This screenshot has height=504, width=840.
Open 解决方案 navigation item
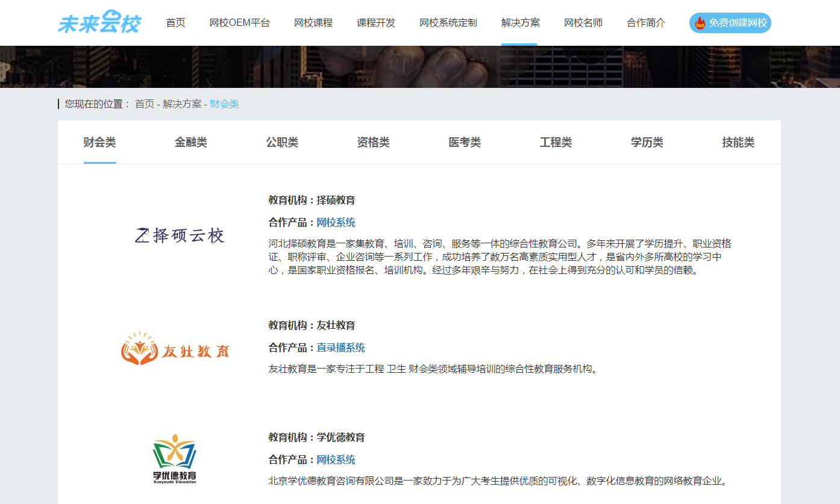521,23
